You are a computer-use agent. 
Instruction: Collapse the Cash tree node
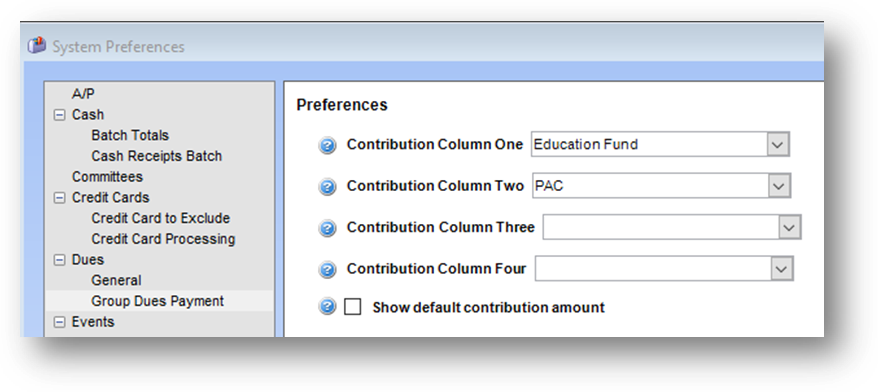coord(59,115)
